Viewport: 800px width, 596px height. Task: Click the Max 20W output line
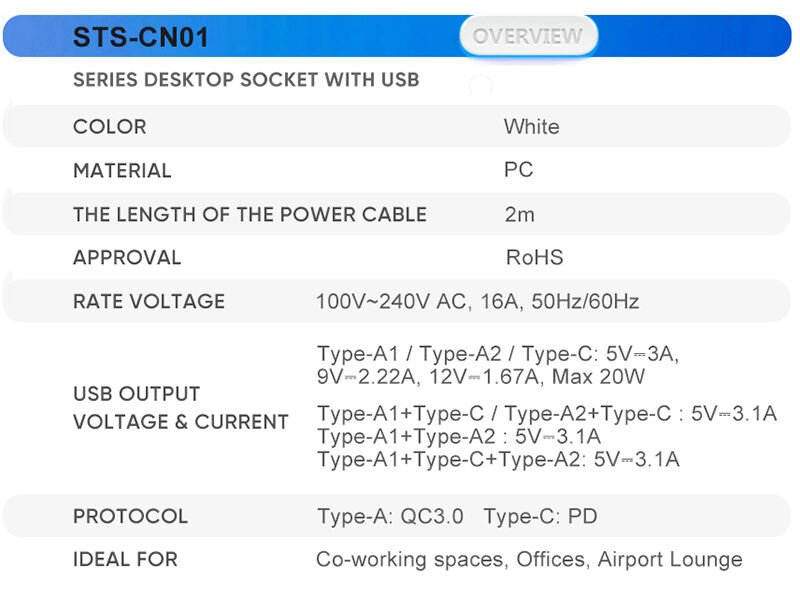(x=481, y=377)
